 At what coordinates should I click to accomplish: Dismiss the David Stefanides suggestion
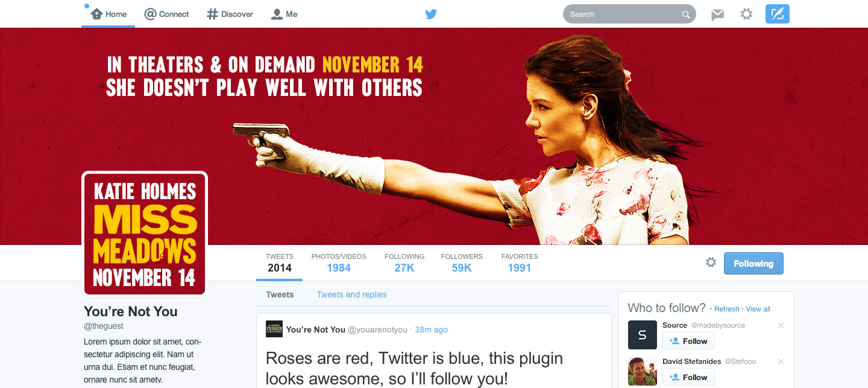coord(781,362)
